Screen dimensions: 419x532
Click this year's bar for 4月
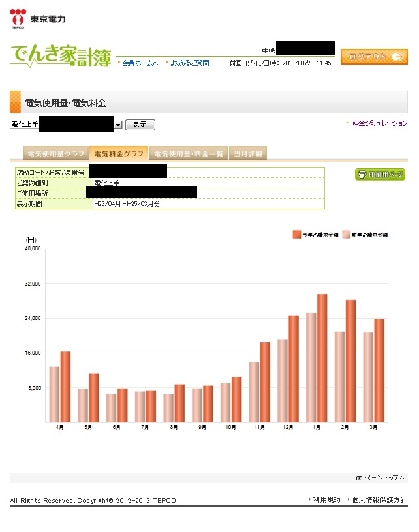[65, 387]
